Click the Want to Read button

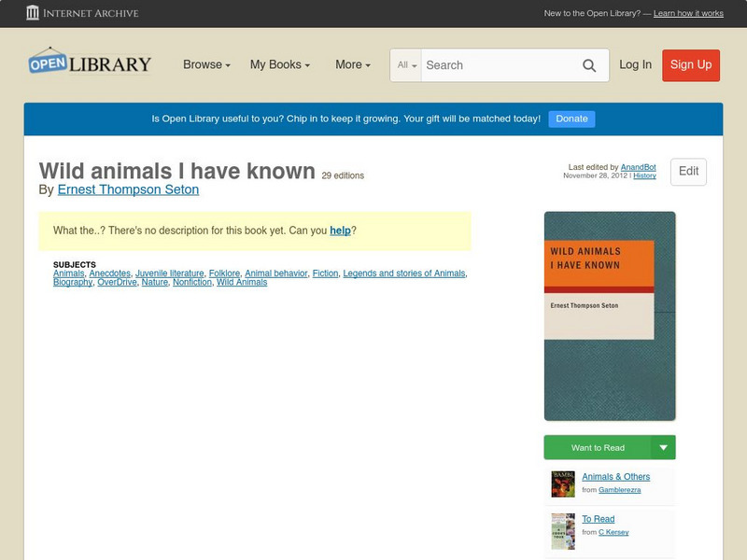[598, 447]
